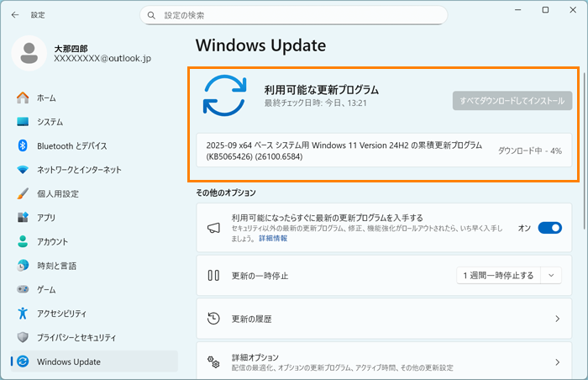Click the 大那四郎 user name
The width and height of the screenshot is (588, 380).
[x=71, y=49]
